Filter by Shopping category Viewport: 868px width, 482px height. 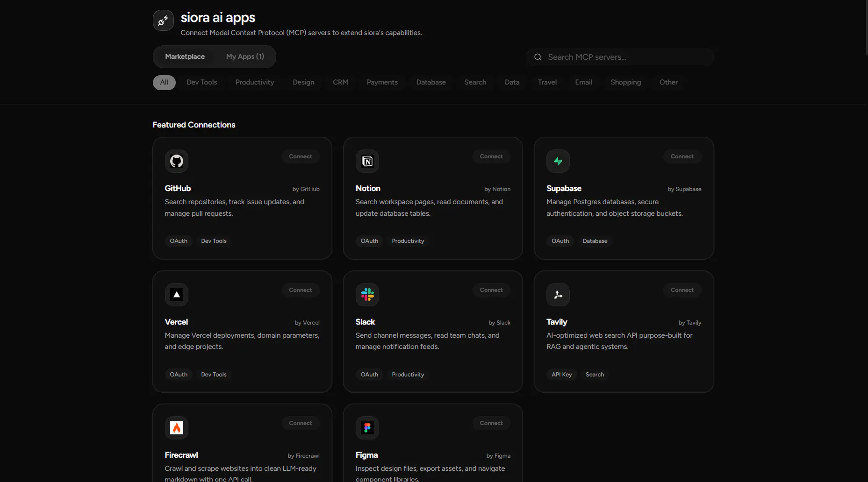[626, 82]
